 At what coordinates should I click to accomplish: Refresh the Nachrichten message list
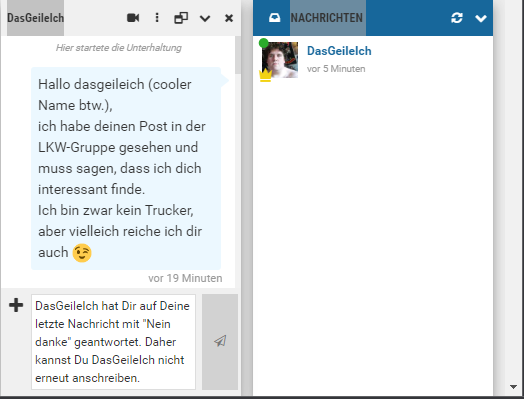(457, 18)
